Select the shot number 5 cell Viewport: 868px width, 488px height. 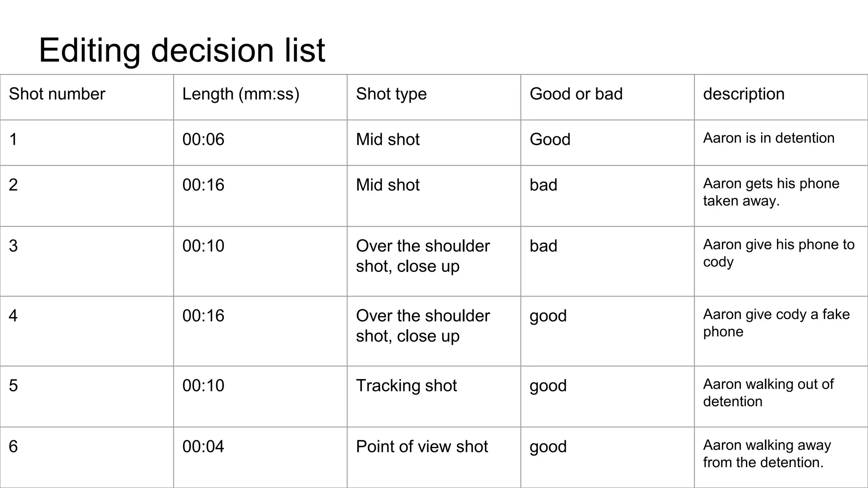tap(14, 386)
